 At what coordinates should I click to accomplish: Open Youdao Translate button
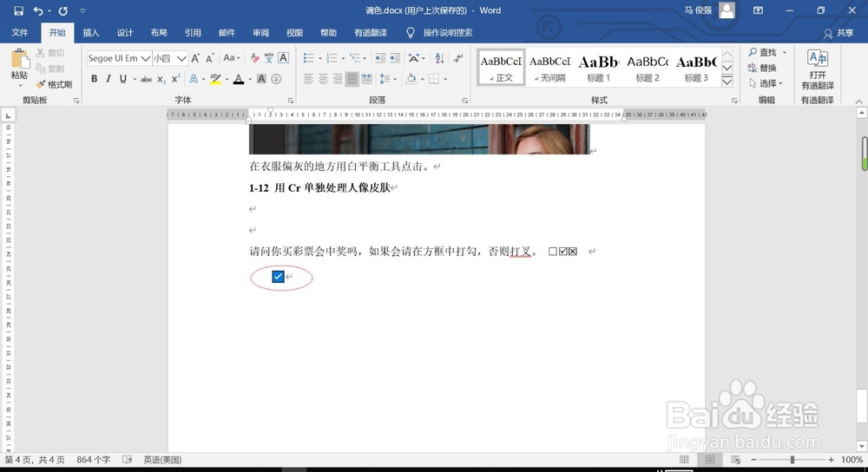click(818, 69)
